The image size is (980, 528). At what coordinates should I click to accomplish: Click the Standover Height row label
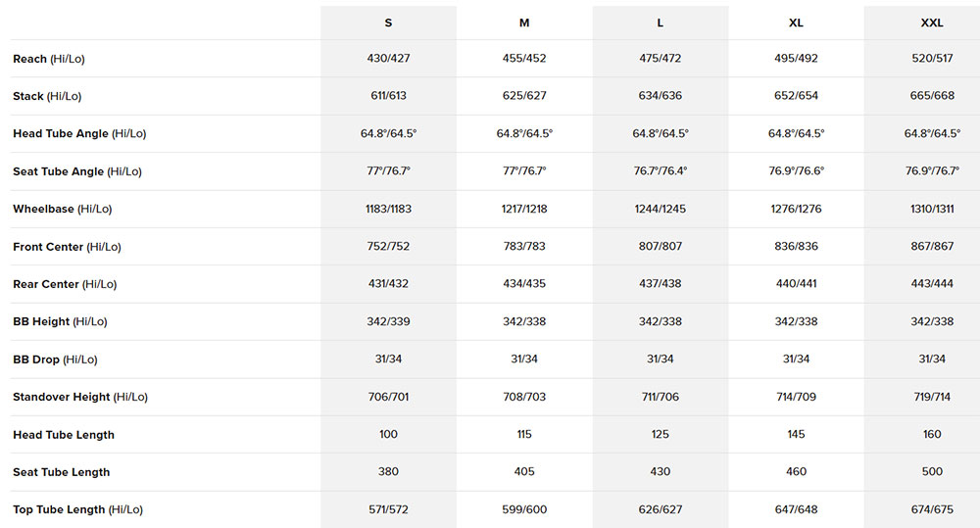[80, 398]
